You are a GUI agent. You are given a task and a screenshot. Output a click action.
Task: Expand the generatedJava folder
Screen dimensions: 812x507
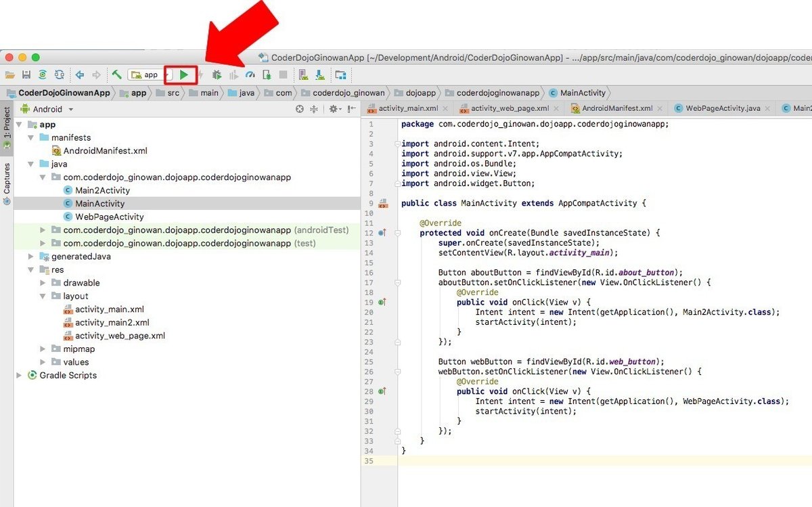[x=31, y=257]
